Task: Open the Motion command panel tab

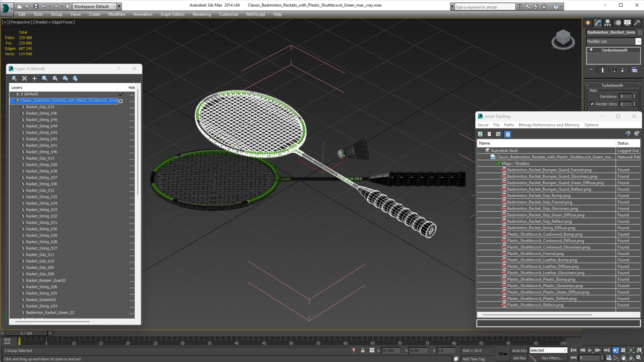Action: click(x=618, y=23)
